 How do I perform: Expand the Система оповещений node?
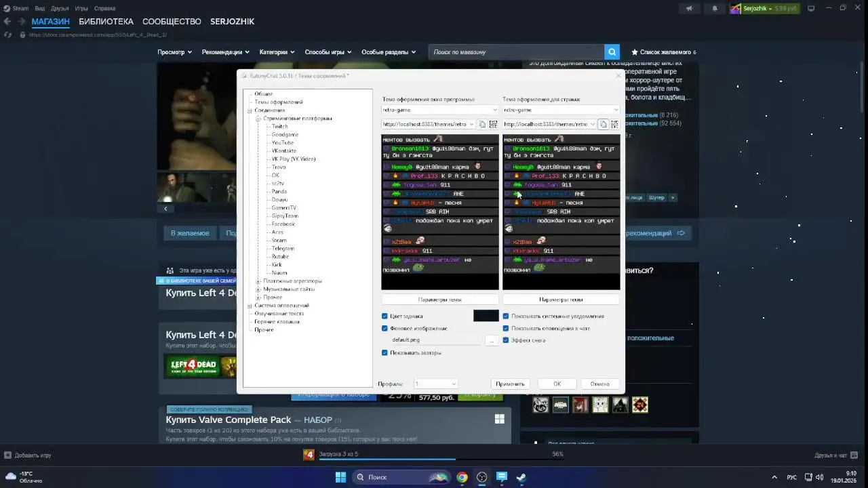point(250,306)
